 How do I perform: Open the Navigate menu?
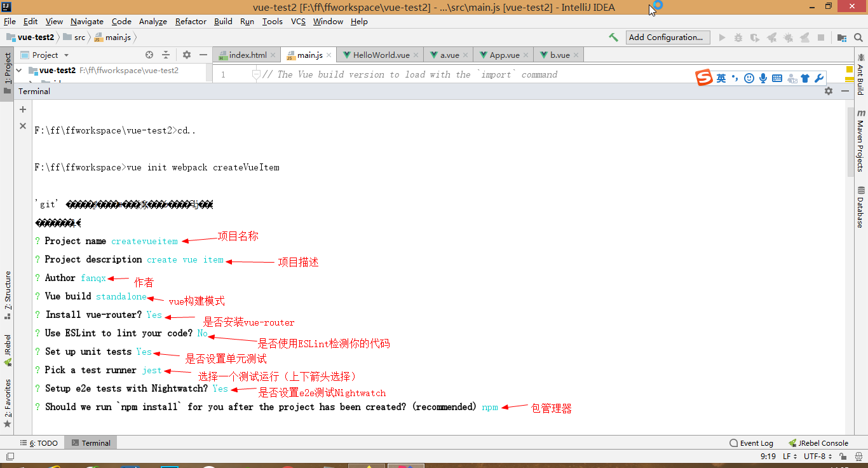coord(87,22)
